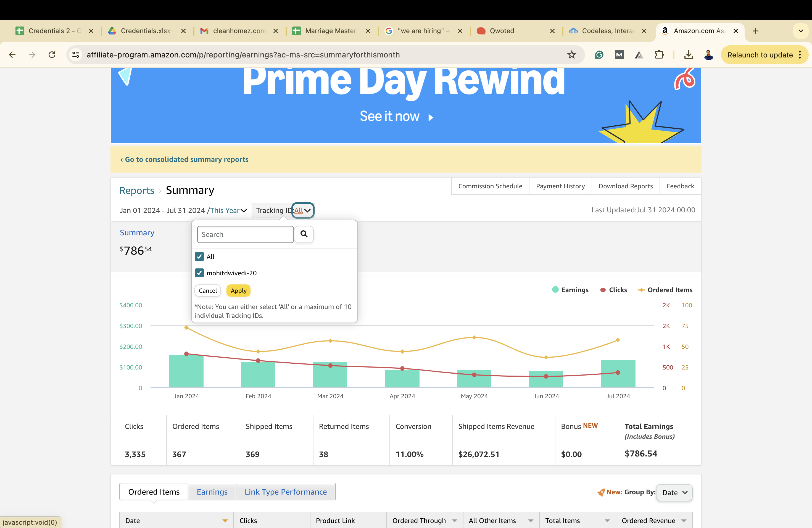This screenshot has height=528, width=812.
Task: Close the Credentials 2 tab
Action: (91, 31)
